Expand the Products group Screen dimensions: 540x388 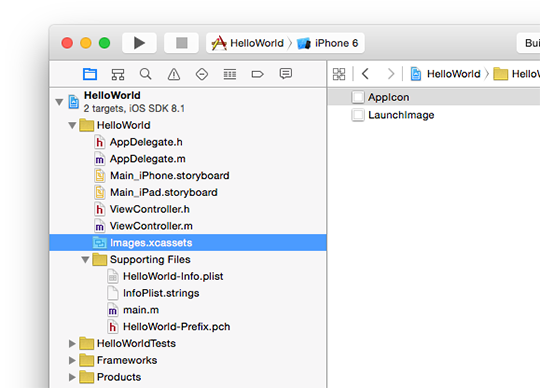72,377
